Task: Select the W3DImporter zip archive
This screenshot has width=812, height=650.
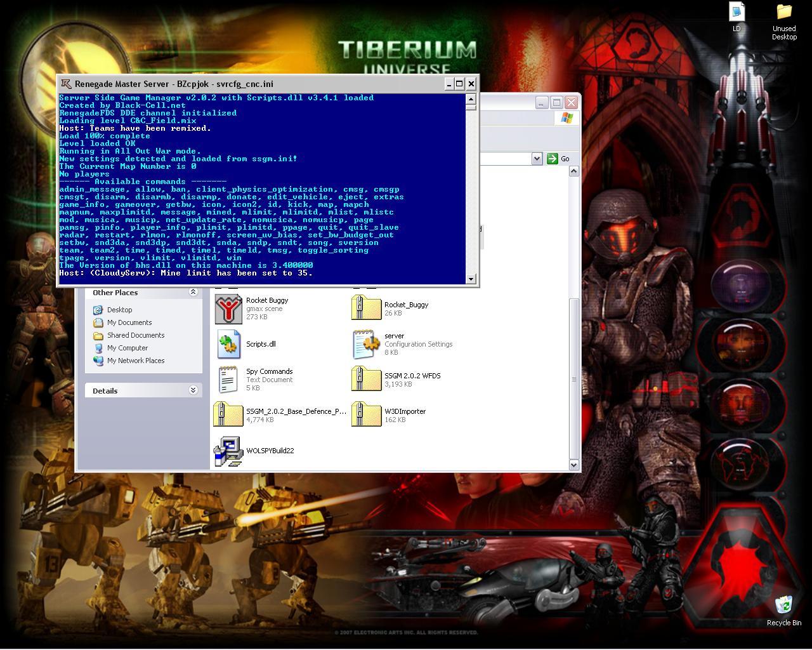Action: [366, 415]
